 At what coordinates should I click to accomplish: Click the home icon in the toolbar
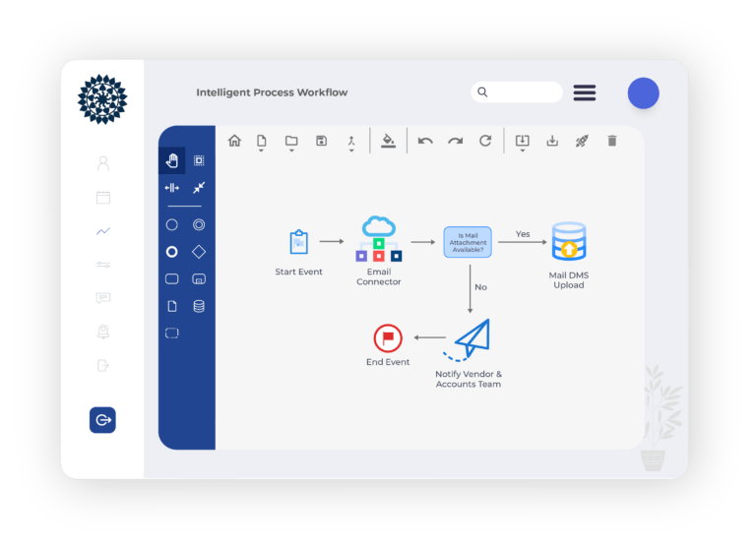click(x=234, y=141)
